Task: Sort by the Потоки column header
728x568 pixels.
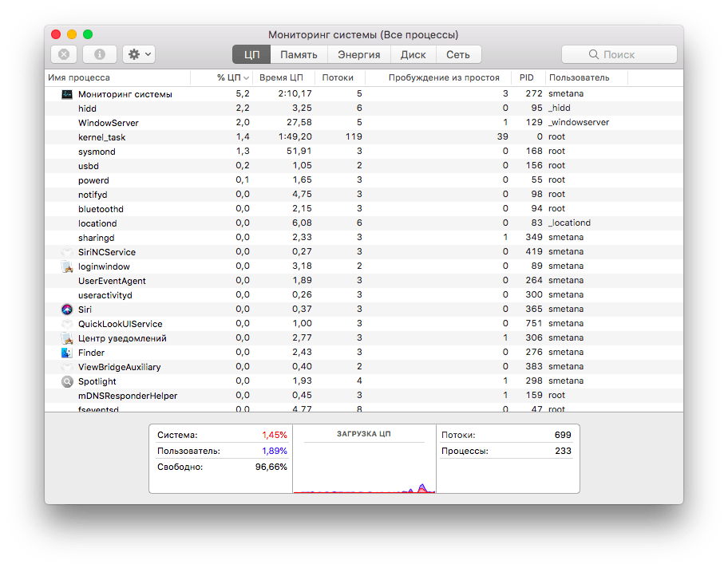Action: pos(340,77)
